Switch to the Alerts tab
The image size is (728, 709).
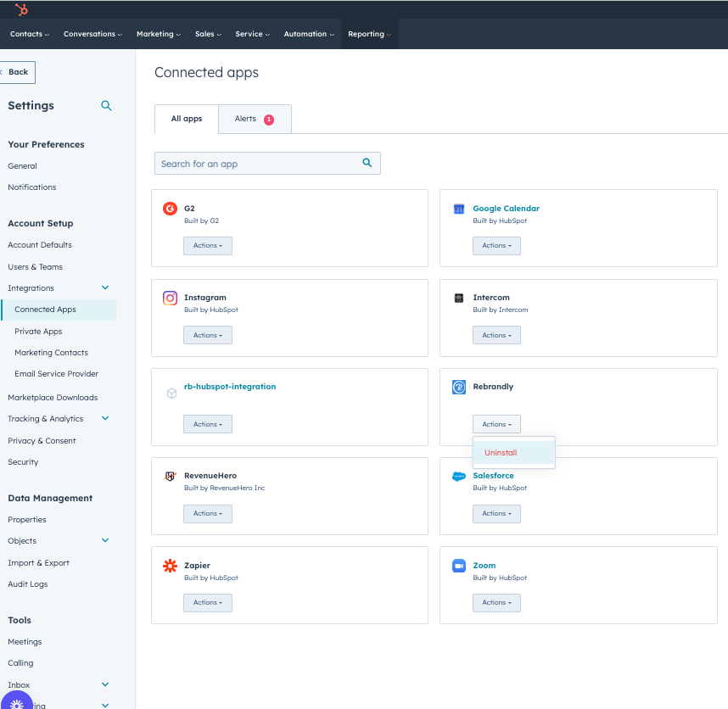(255, 119)
